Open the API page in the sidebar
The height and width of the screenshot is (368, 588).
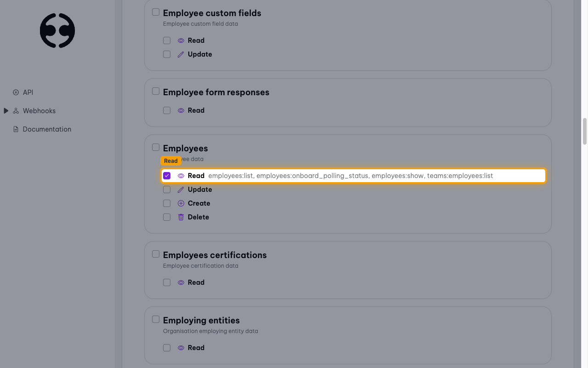point(28,92)
